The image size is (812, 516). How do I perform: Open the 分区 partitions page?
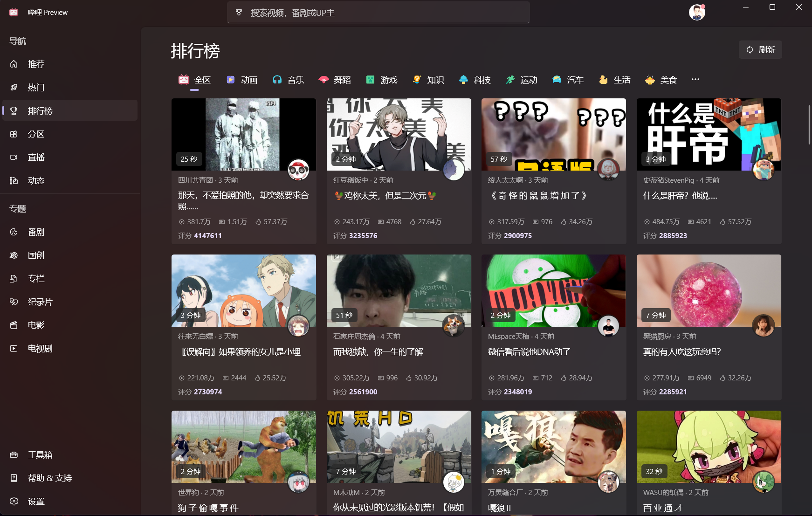[x=36, y=134]
